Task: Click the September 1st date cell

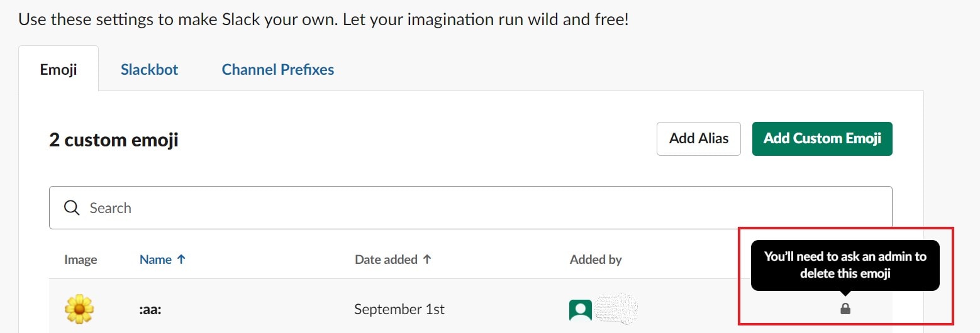Action: (x=399, y=309)
